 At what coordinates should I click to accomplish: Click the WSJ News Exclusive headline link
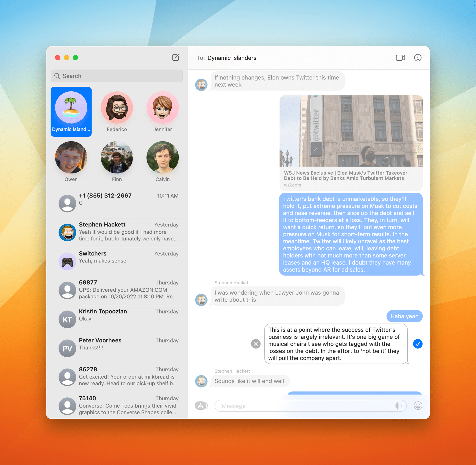coord(345,175)
